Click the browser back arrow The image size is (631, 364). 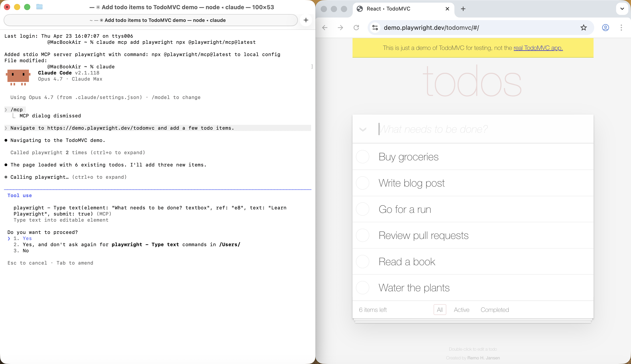(x=325, y=28)
